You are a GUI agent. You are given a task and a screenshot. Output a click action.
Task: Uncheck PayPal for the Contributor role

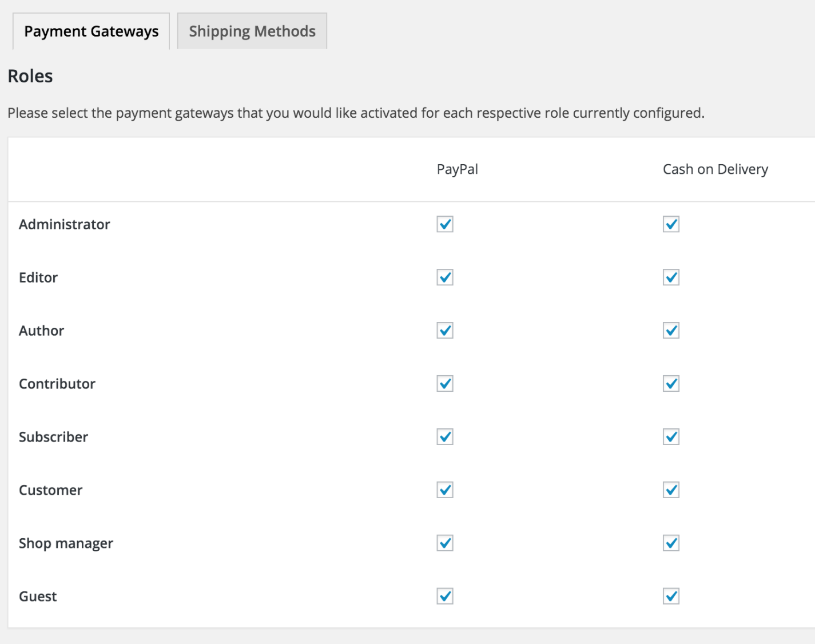coord(445,383)
